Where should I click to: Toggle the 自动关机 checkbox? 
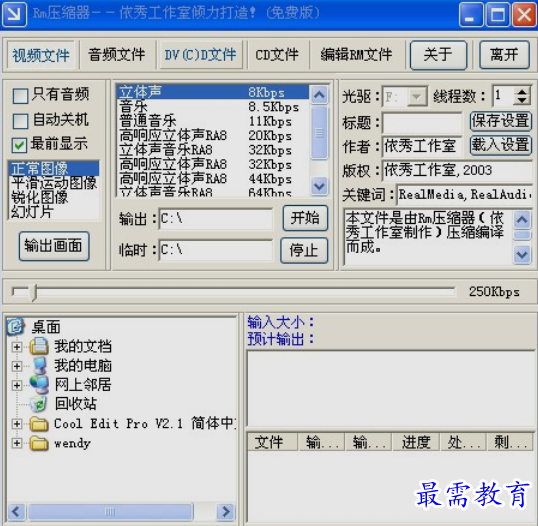point(20,121)
